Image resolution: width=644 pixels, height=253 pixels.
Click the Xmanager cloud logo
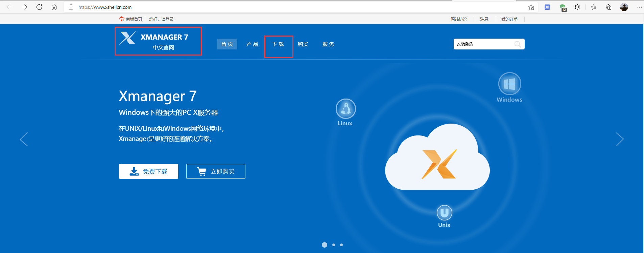point(437,157)
